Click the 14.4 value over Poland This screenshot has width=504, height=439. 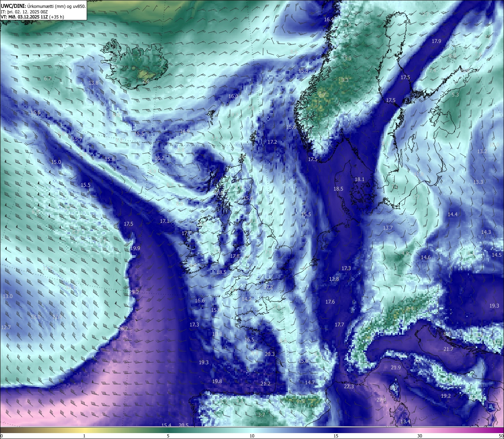click(x=453, y=214)
